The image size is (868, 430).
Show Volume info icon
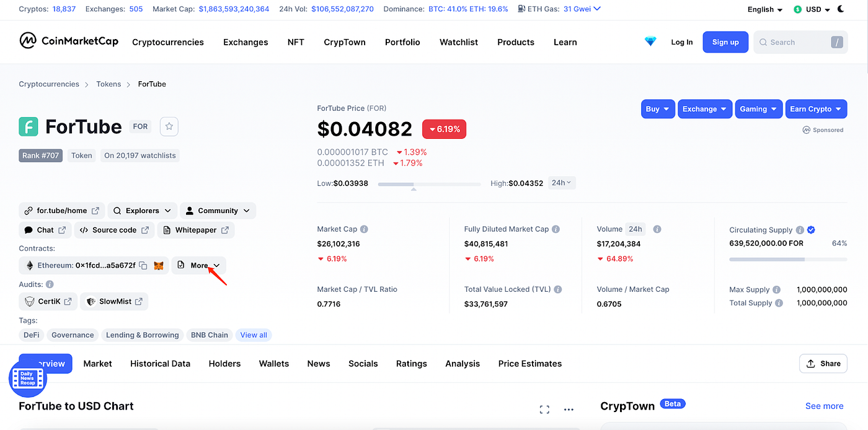[x=657, y=229]
